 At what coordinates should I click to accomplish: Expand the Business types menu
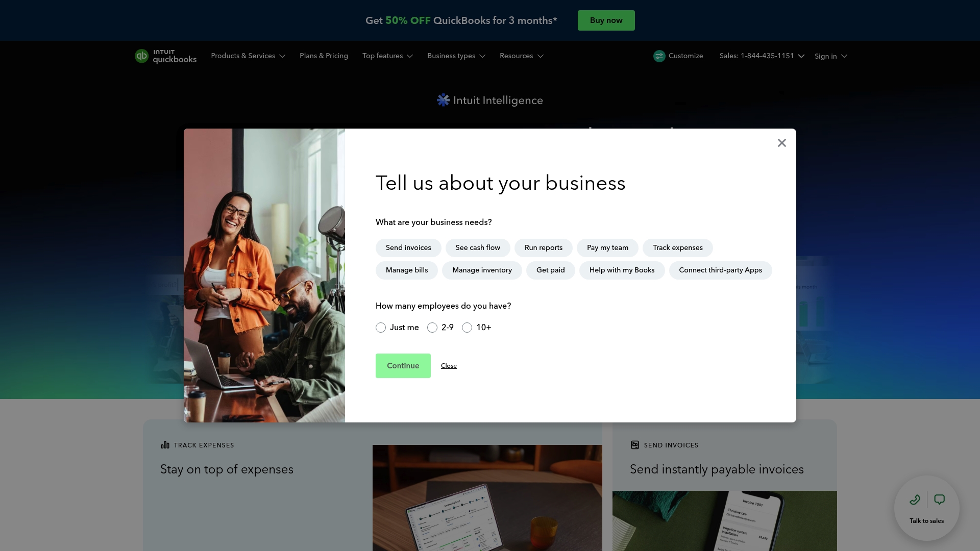tap(456, 56)
